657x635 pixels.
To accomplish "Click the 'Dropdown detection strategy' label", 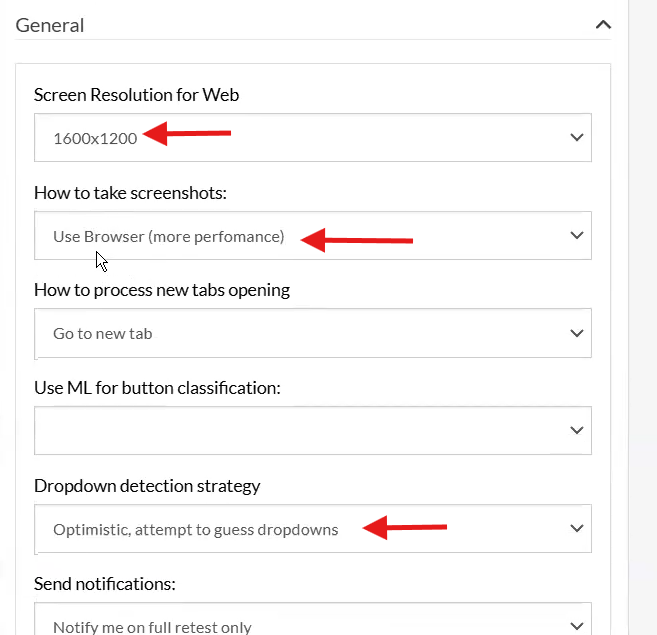I will point(147,486).
